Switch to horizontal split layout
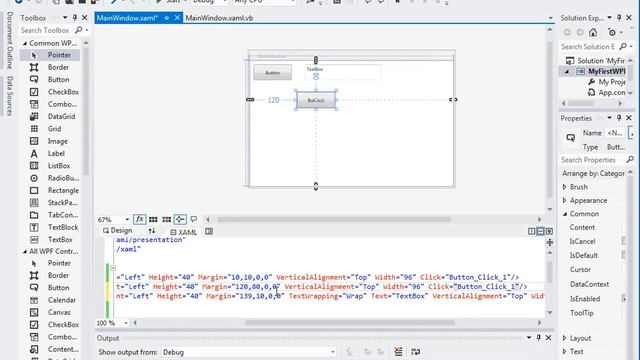The image size is (640, 360). [x=540, y=231]
